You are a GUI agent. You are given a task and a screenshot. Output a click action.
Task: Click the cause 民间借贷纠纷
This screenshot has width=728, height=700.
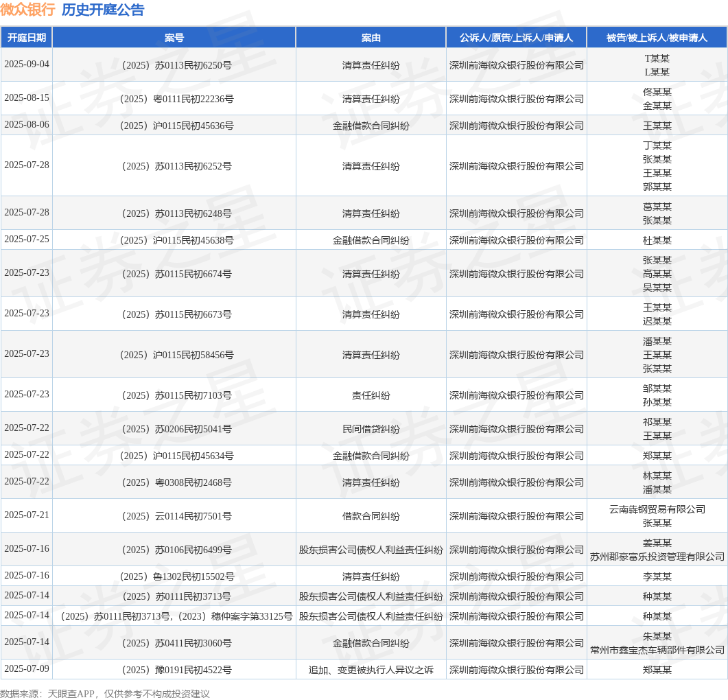click(371, 429)
